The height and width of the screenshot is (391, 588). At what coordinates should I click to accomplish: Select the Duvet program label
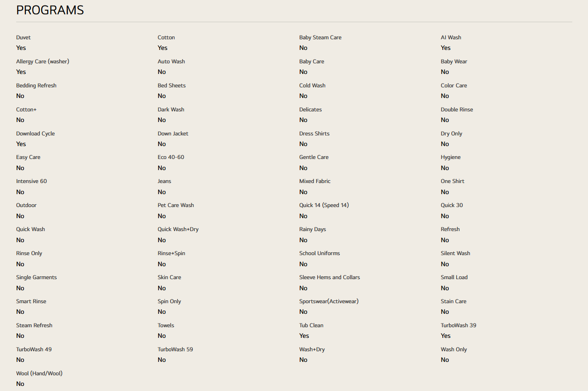pos(24,37)
